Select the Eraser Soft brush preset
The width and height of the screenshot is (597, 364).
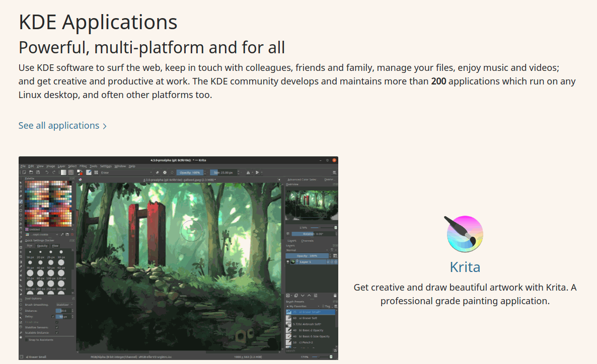[x=311, y=318]
